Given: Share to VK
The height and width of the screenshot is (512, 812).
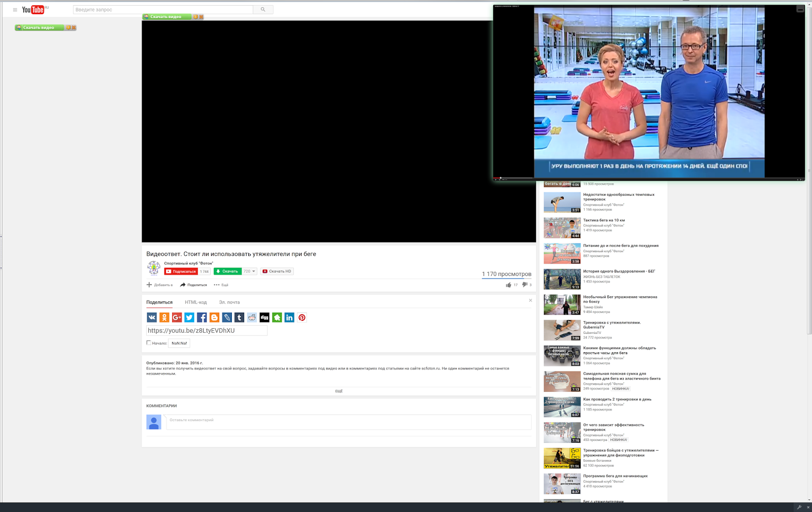Looking at the screenshot, I should tap(152, 318).
